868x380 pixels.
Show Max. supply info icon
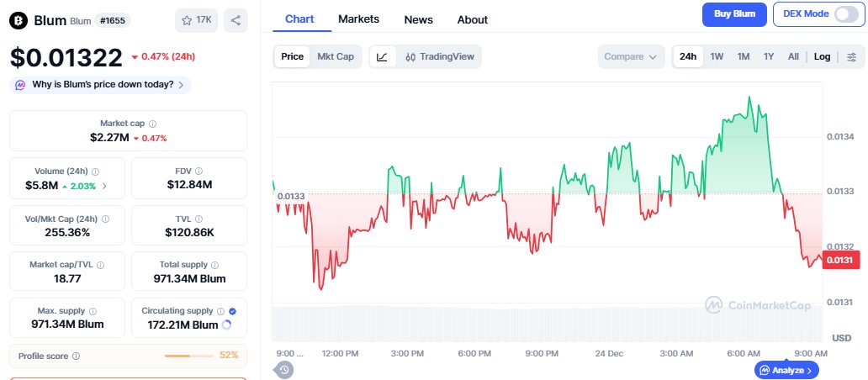point(93,311)
